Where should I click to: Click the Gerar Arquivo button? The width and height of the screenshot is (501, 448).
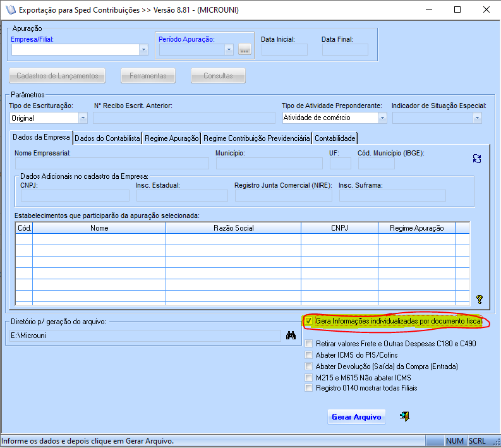356,417
